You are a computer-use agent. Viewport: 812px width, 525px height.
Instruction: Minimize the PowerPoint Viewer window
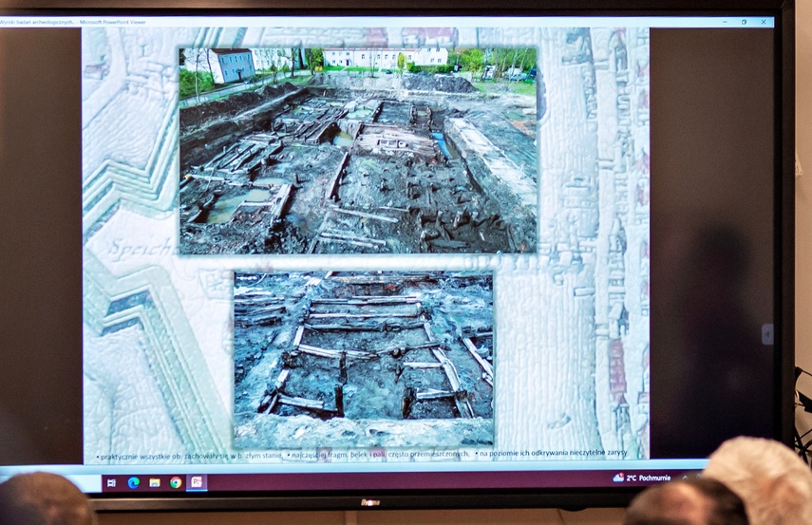(x=725, y=22)
